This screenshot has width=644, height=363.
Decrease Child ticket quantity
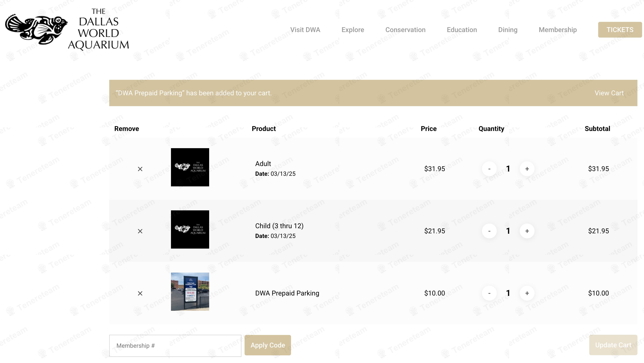[489, 231]
